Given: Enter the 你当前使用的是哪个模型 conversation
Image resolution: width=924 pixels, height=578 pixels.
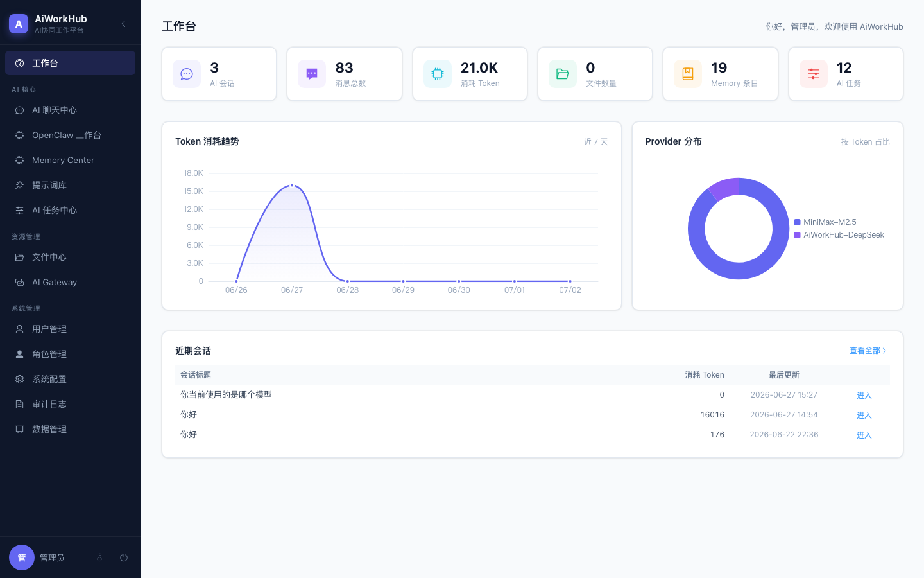Looking at the screenshot, I should pos(864,395).
